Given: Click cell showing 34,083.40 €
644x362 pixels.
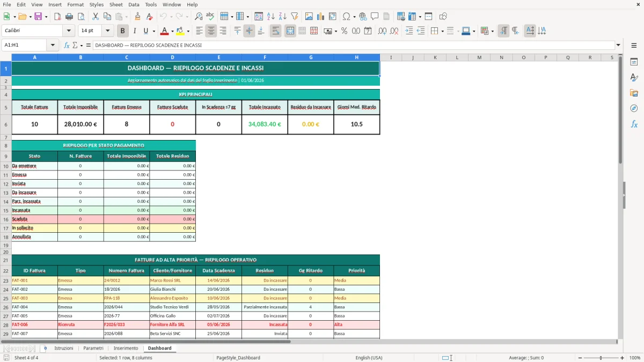Looking at the screenshot, I should click(x=265, y=124).
